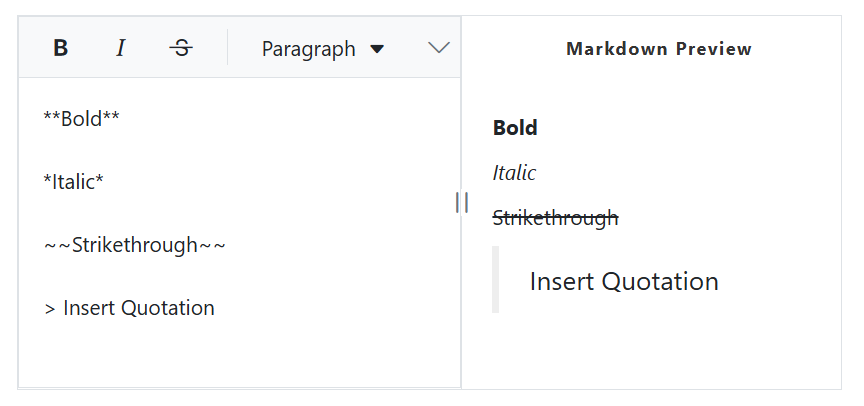Expand the toolbar with the chevron arrow
The image size is (864, 406).
tap(438, 48)
